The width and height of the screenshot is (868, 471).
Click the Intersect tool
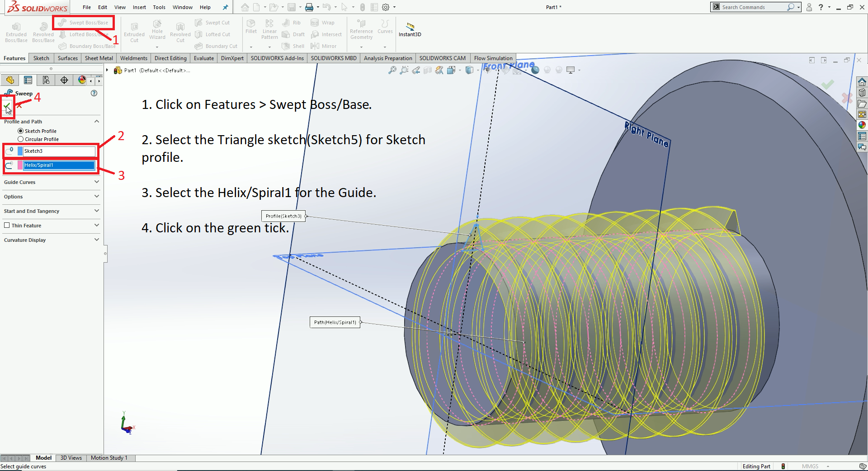pos(326,34)
